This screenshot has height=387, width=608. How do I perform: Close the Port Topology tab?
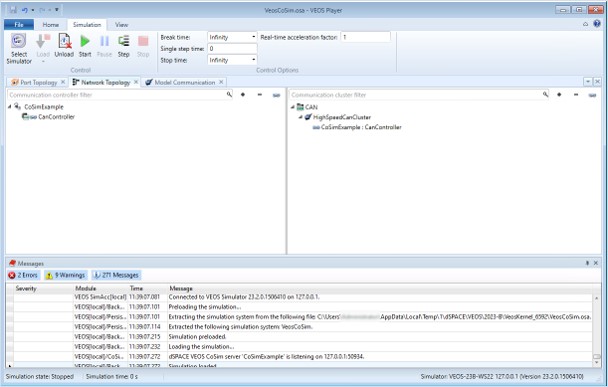(x=63, y=82)
